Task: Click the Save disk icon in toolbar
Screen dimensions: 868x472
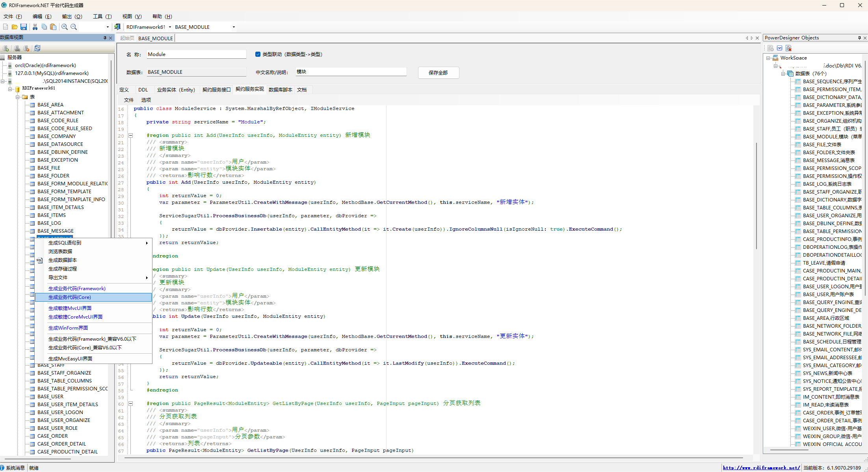Action: [24, 27]
